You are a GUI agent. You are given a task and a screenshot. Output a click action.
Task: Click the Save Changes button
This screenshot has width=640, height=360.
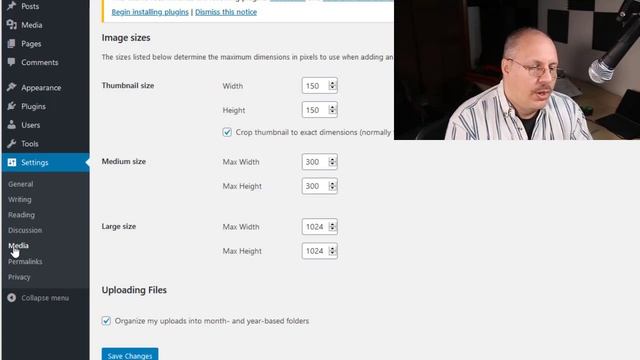(x=130, y=354)
